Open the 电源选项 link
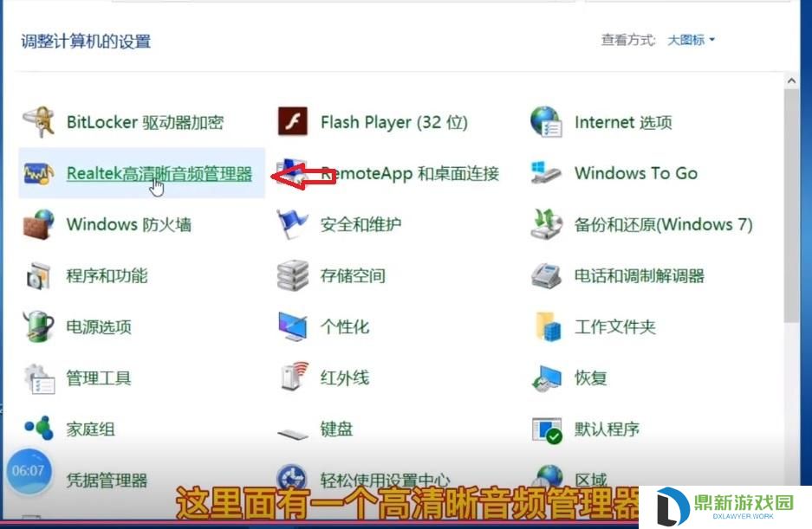This screenshot has height=529, width=812. (x=99, y=326)
